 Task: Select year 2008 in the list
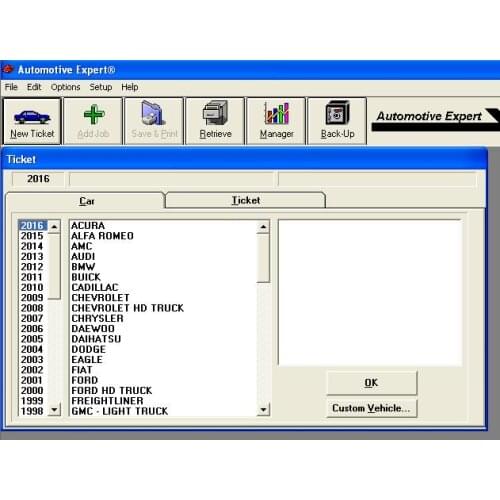point(32,308)
